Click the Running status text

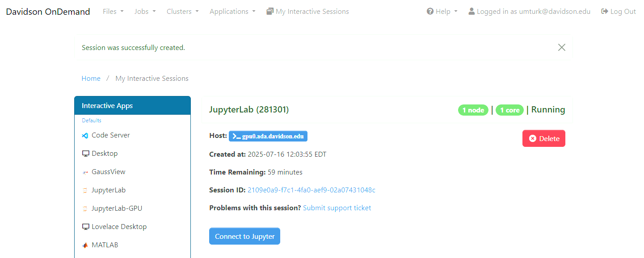click(548, 110)
